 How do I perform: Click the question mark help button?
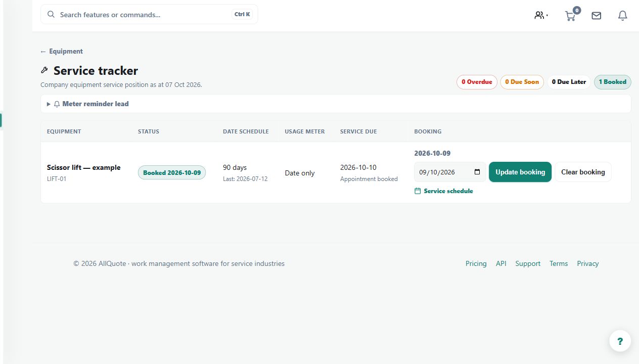(620, 341)
